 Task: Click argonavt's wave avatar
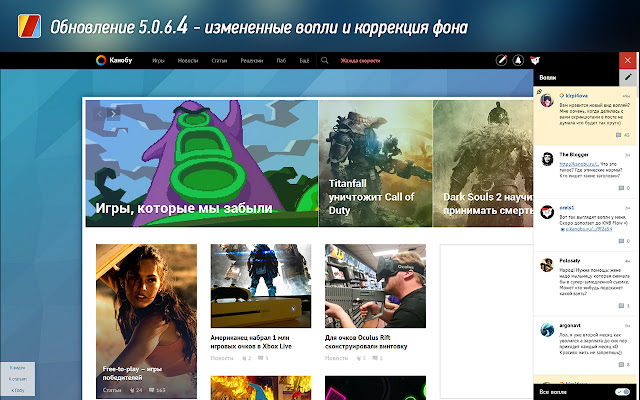(x=547, y=330)
